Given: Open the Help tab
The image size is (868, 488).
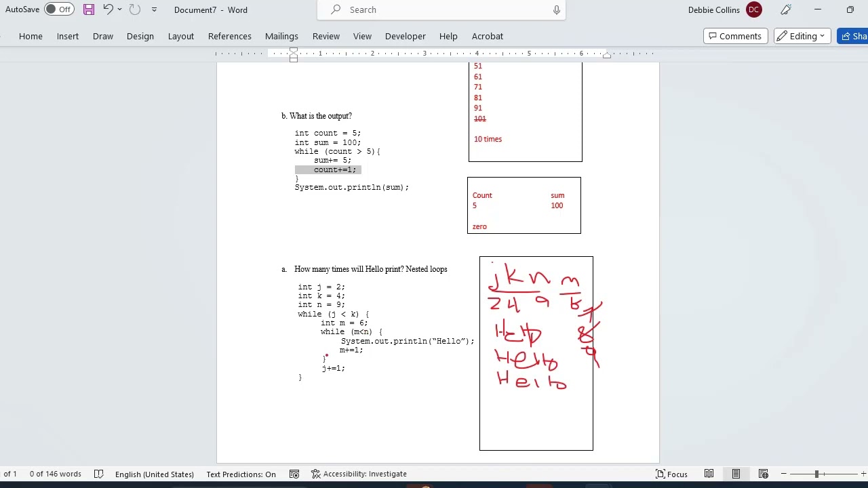Looking at the screenshot, I should (448, 36).
